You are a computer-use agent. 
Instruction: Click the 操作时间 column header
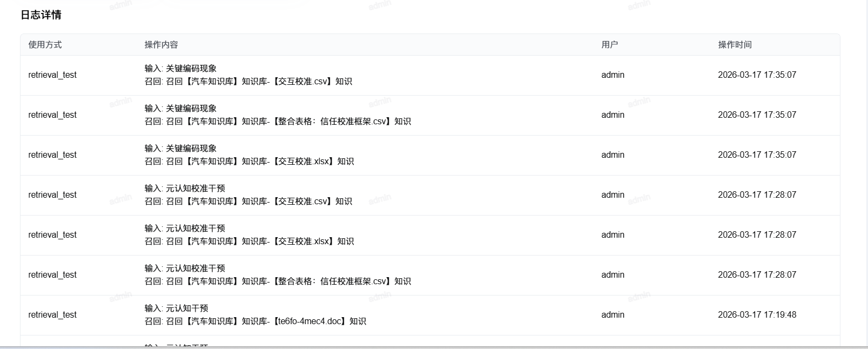tap(735, 45)
